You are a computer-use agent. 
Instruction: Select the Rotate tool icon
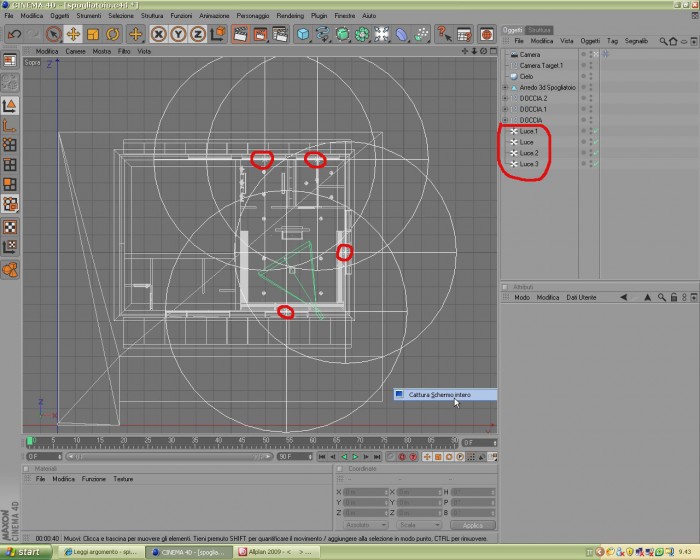coord(112,34)
